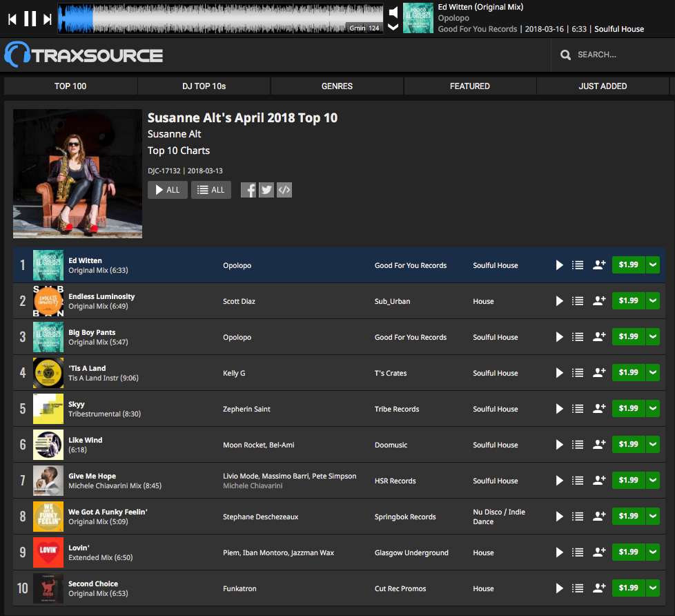Skip to previous track in player
The width and height of the screenshot is (675, 616).
[12, 19]
